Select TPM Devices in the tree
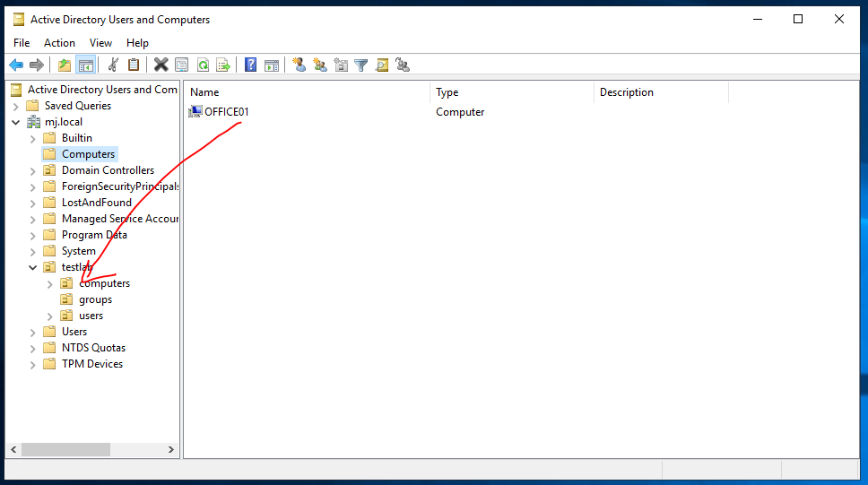 [x=92, y=364]
